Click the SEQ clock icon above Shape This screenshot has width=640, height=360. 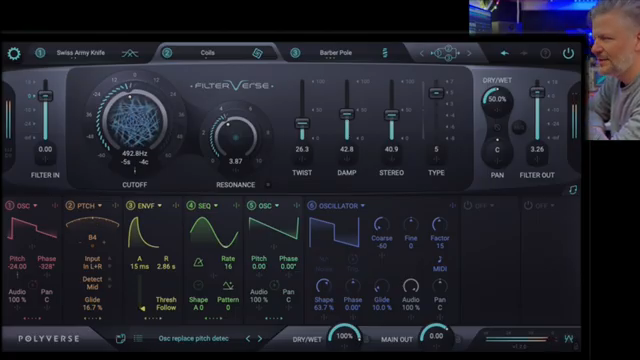click(x=198, y=285)
